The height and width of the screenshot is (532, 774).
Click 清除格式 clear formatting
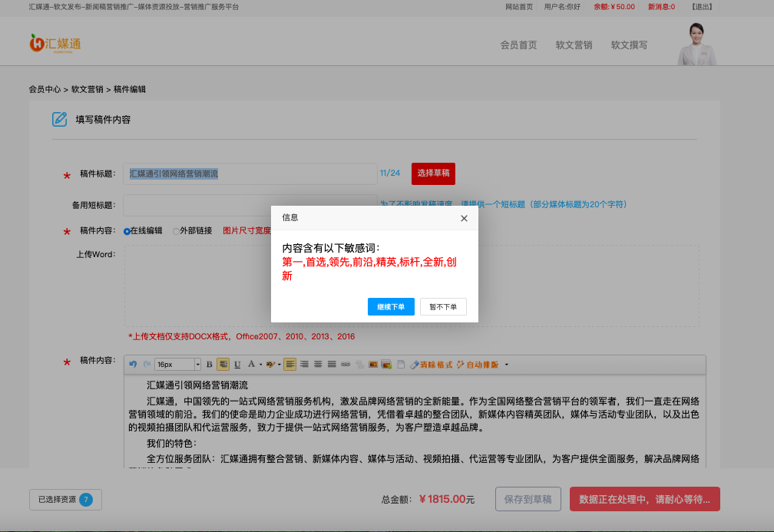pyautogui.click(x=432, y=365)
